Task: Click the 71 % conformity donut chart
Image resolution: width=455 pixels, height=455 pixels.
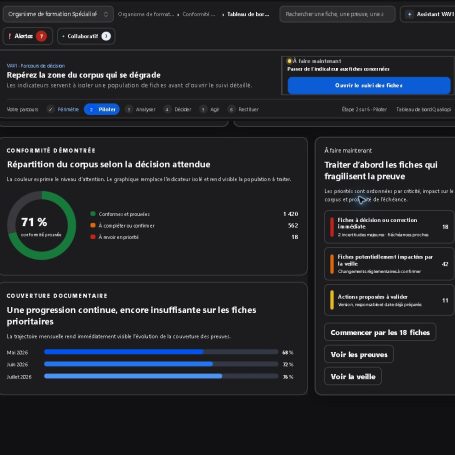Action: point(42,226)
